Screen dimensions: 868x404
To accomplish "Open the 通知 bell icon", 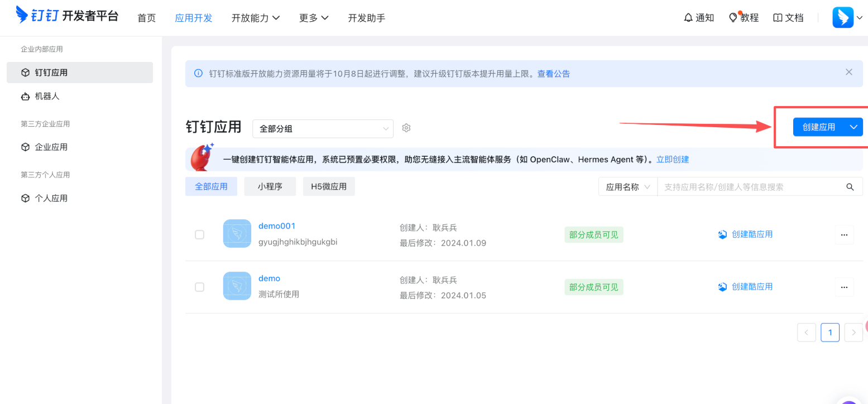I will tap(688, 18).
